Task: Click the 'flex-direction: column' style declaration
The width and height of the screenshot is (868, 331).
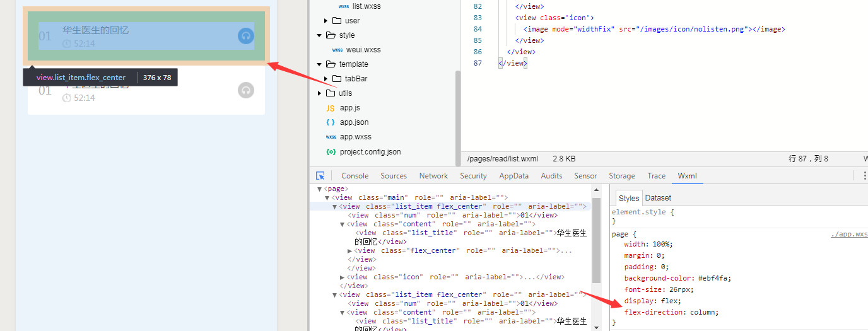Action: pos(672,313)
